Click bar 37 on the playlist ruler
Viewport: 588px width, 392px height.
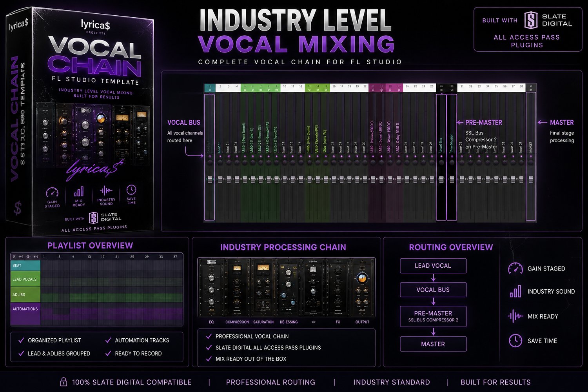pos(175,257)
